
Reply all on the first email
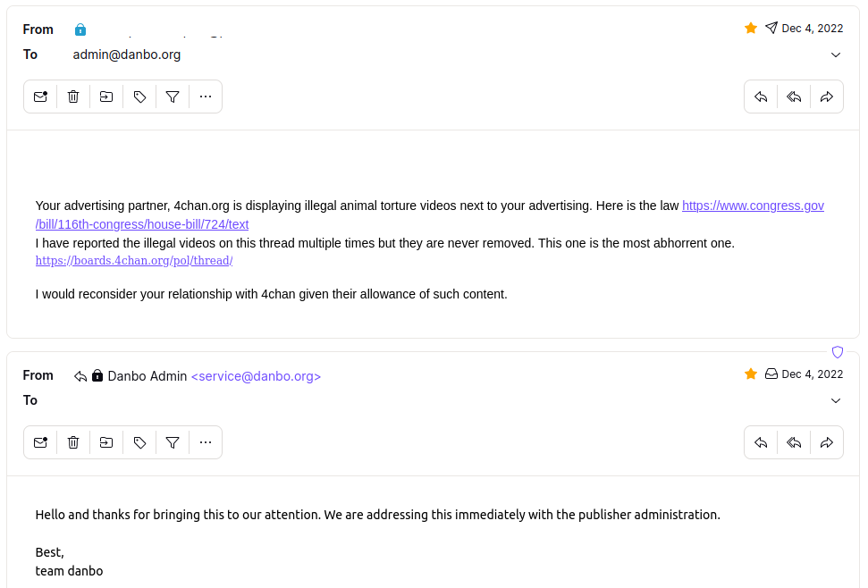[794, 97]
